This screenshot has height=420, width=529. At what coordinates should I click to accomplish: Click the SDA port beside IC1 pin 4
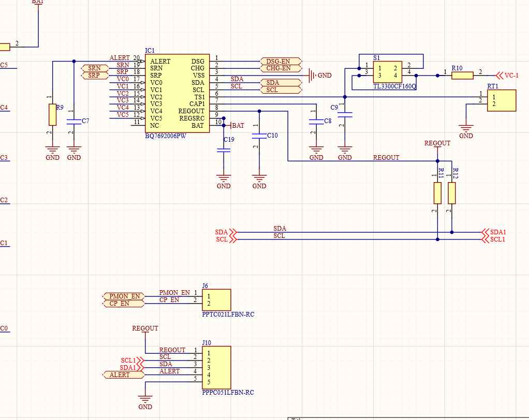281,83
